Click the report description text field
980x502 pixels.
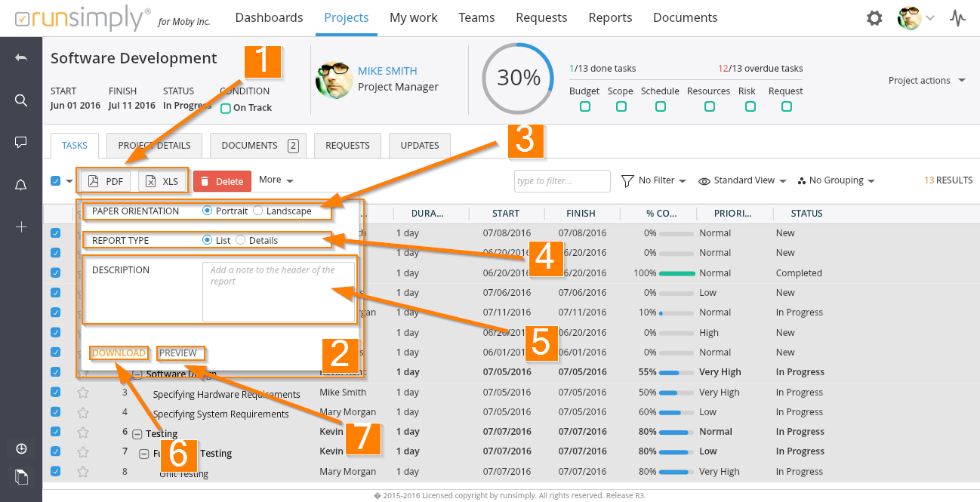click(x=278, y=291)
